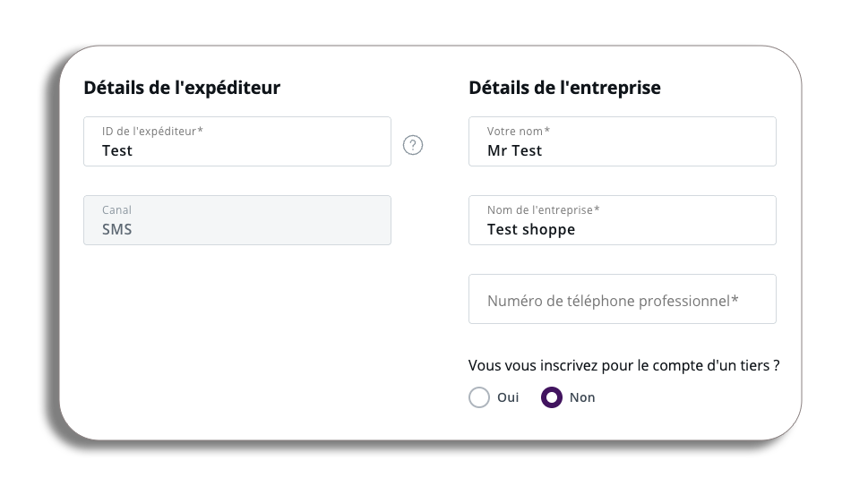Viewport: 868px width, 486px height.
Task: Click the small Canal label
Action: click(x=116, y=210)
